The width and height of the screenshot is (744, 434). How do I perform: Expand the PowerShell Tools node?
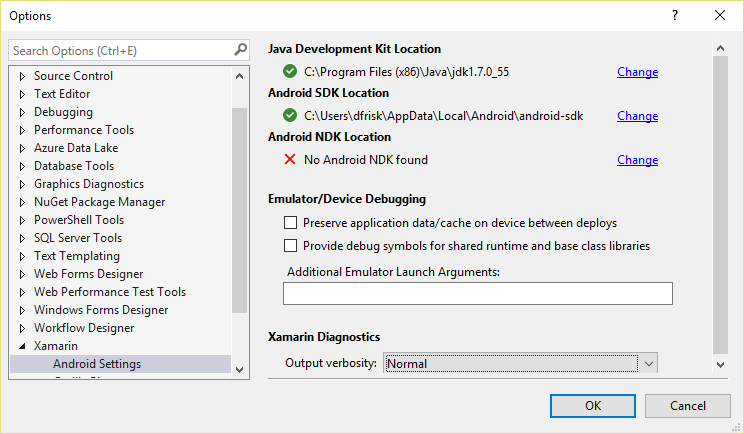point(22,220)
